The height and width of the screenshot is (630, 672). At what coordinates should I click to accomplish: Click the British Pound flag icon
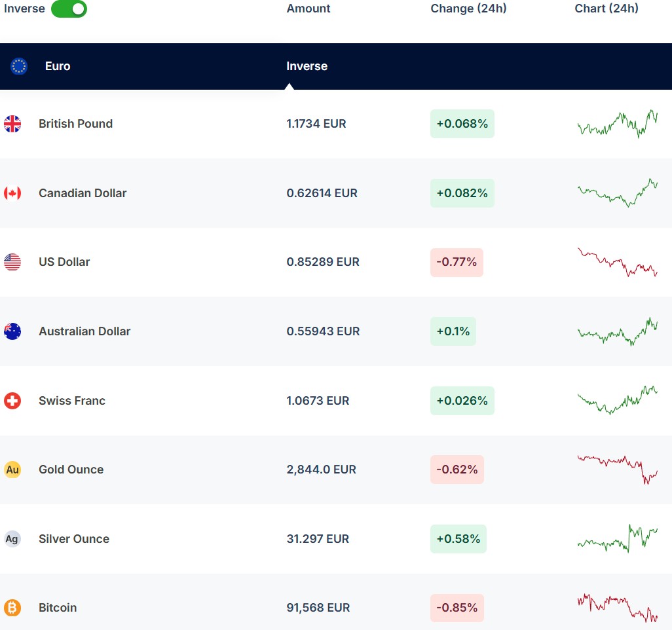coord(12,124)
